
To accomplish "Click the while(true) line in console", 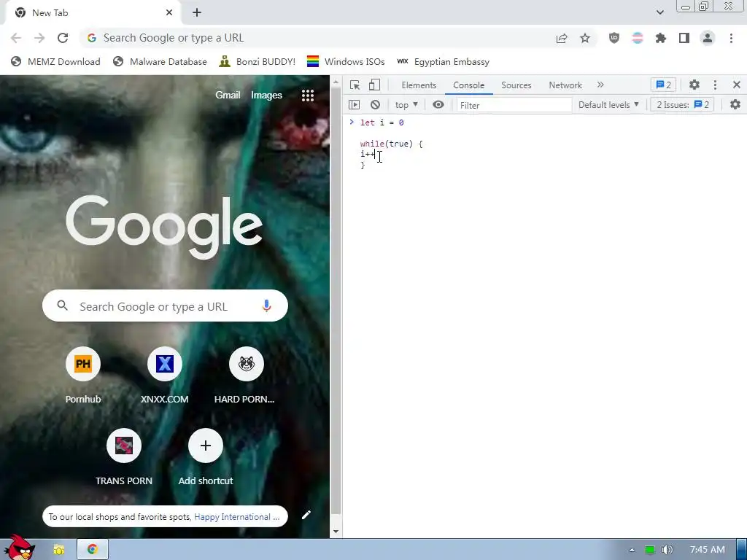I will (x=392, y=144).
